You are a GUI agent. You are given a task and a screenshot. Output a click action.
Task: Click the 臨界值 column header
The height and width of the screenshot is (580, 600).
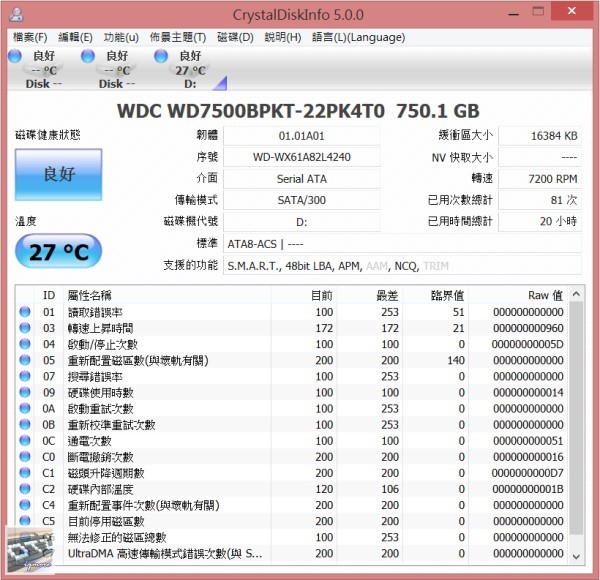coord(435,295)
